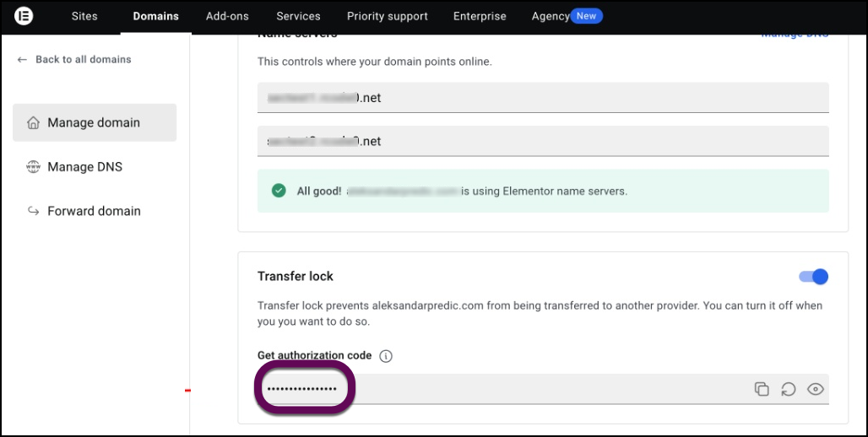Click the Elementor logo icon
The height and width of the screenshot is (437, 868).
pyautogui.click(x=24, y=16)
